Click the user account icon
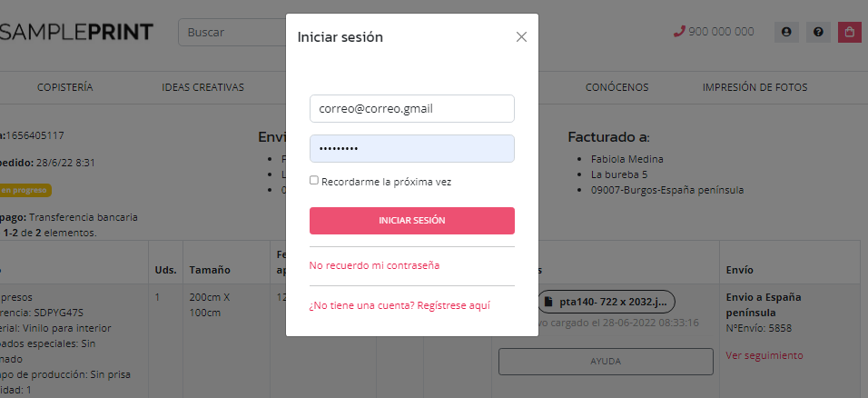 [786, 32]
